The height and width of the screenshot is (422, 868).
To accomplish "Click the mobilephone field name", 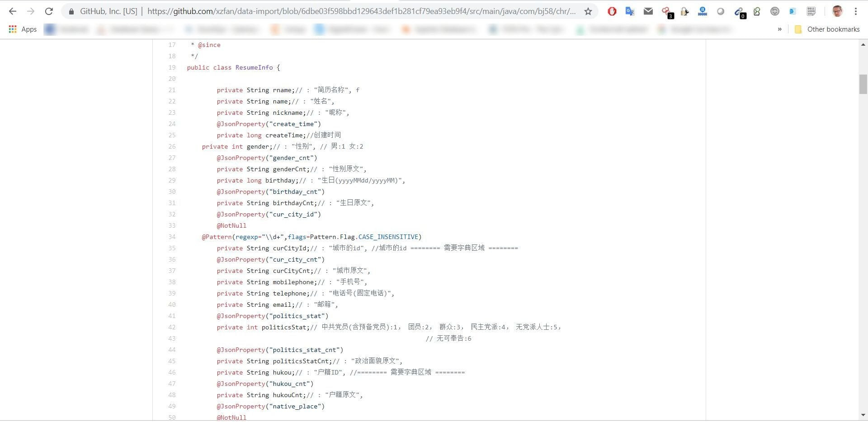I will click(293, 282).
